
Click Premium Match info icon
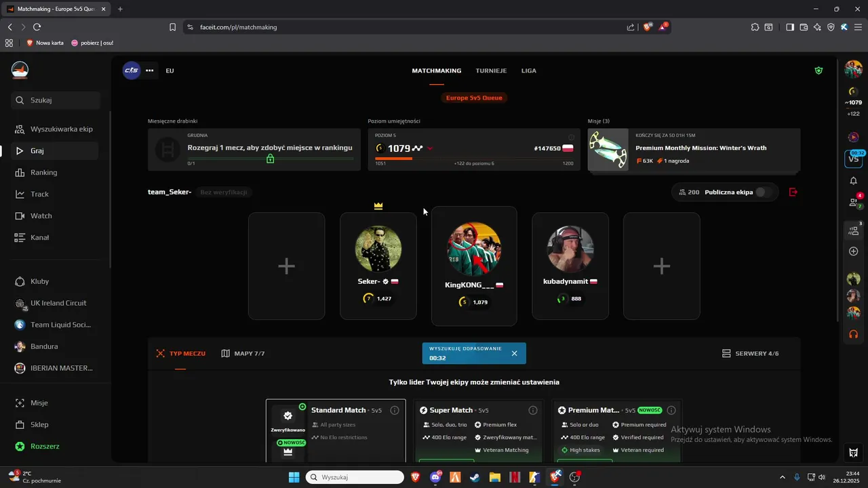671,410
